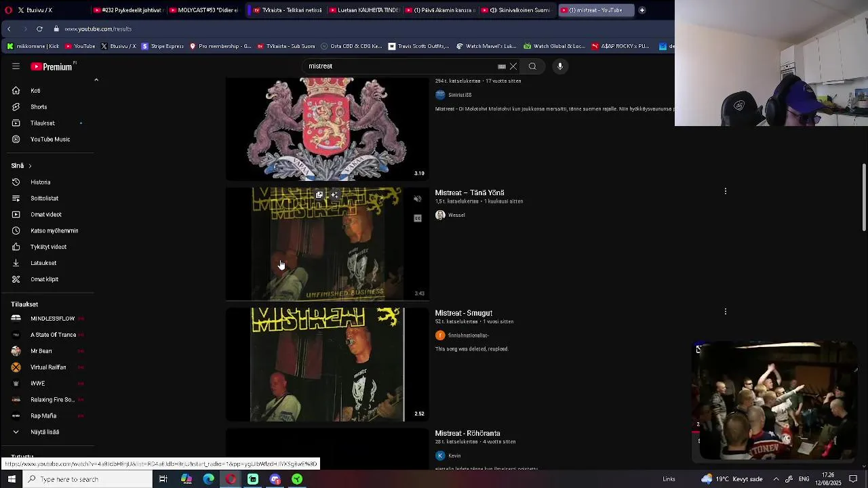868x488 pixels.
Task: Switch to the #232 Psykedeelit johtivat tab
Action: pos(127,10)
